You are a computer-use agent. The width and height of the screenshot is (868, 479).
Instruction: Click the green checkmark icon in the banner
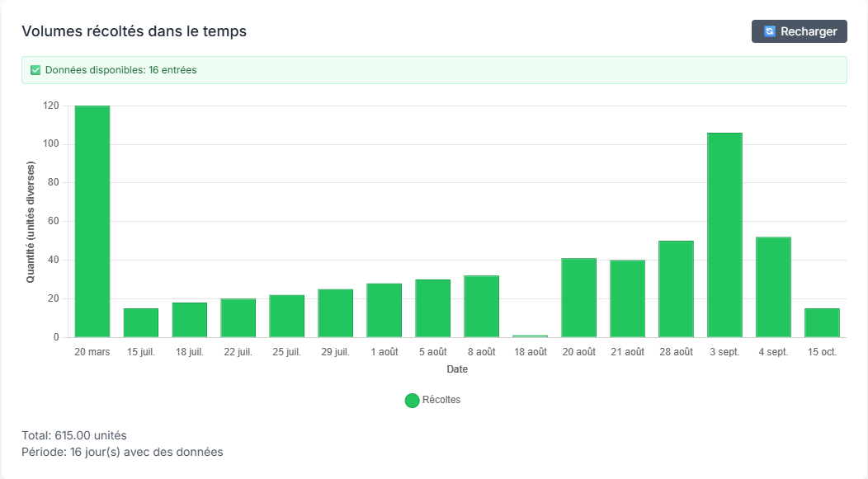pyautogui.click(x=35, y=71)
